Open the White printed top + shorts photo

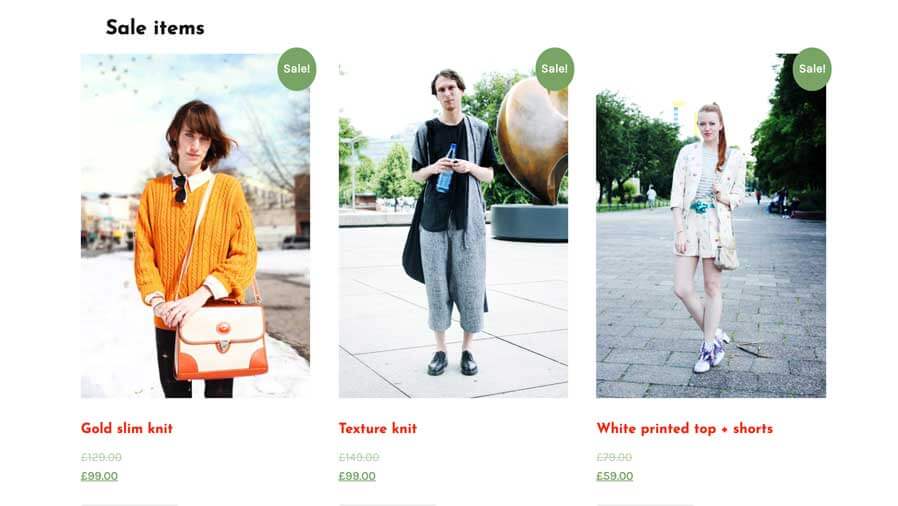(711, 226)
